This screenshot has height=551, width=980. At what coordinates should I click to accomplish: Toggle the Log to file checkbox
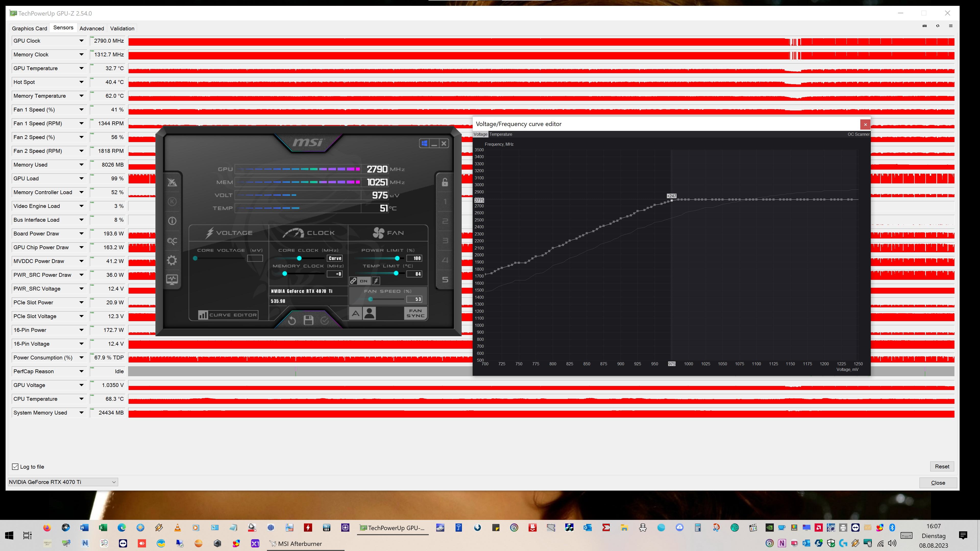tap(15, 467)
